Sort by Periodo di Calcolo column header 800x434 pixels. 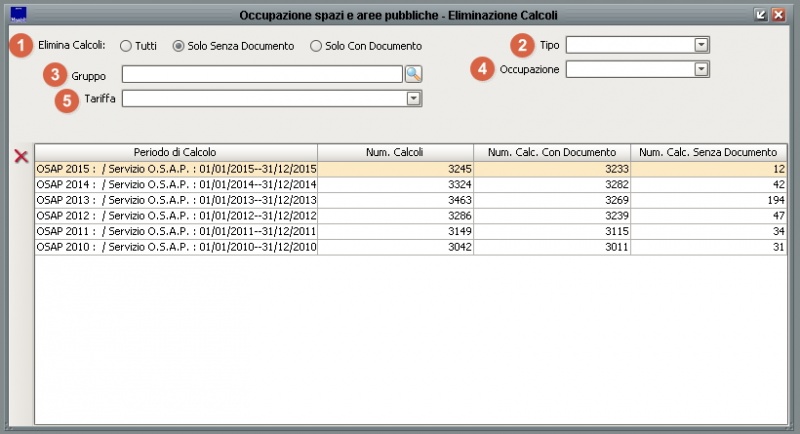(x=176, y=152)
